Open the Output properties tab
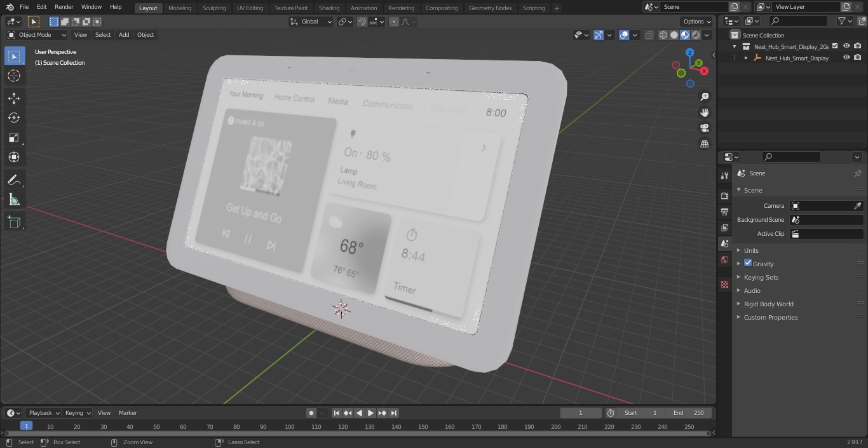The image size is (868, 448). point(724,212)
